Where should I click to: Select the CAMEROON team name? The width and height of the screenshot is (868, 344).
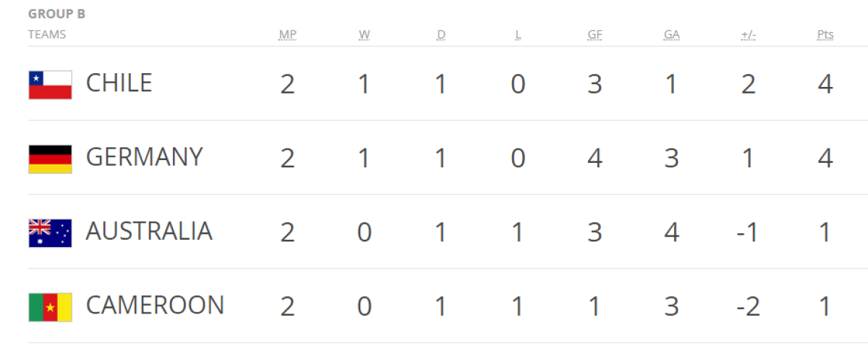click(x=155, y=306)
